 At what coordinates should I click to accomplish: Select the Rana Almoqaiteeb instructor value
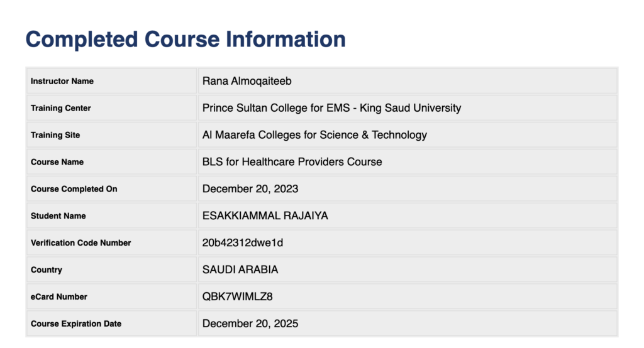247,81
